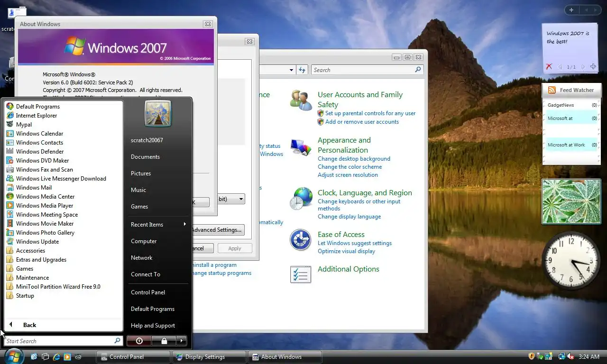The image size is (607, 364).
Task: Click Media Player quick launch icon
Action: [67, 357]
